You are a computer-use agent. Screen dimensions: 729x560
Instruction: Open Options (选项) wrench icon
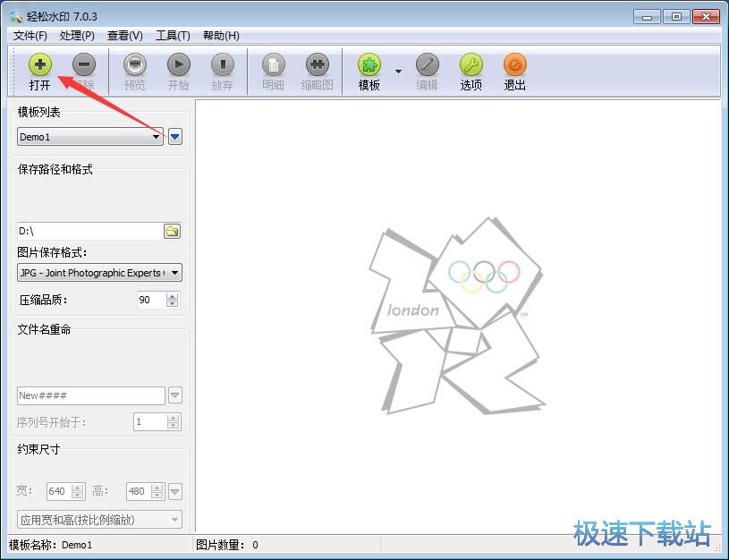click(470, 65)
